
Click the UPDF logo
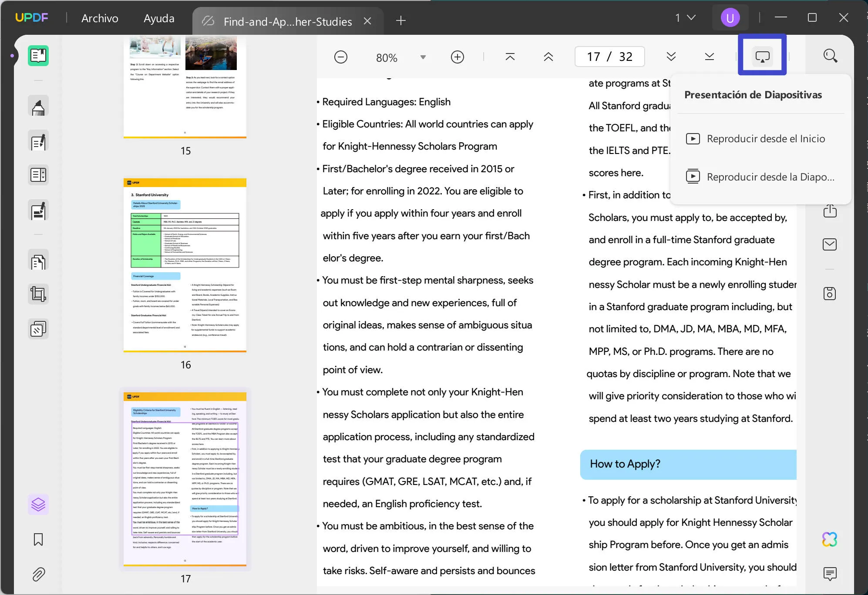32,17
